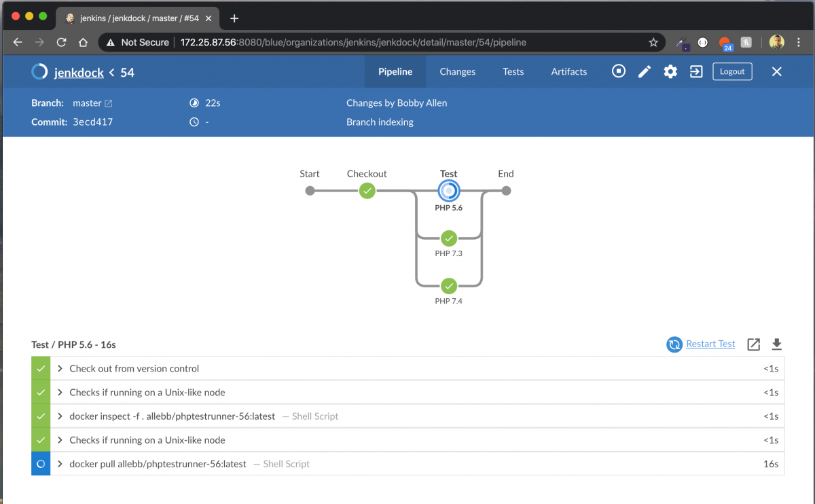Open the gear configure icon
The width and height of the screenshot is (815, 504).
(x=670, y=71)
